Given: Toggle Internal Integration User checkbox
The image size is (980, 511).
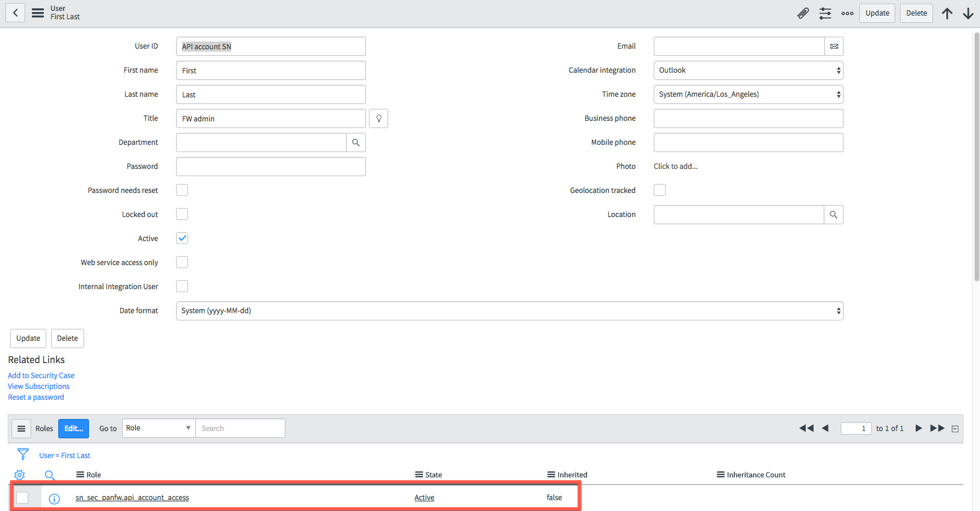Looking at the screenshot, I should click(182, 286).
